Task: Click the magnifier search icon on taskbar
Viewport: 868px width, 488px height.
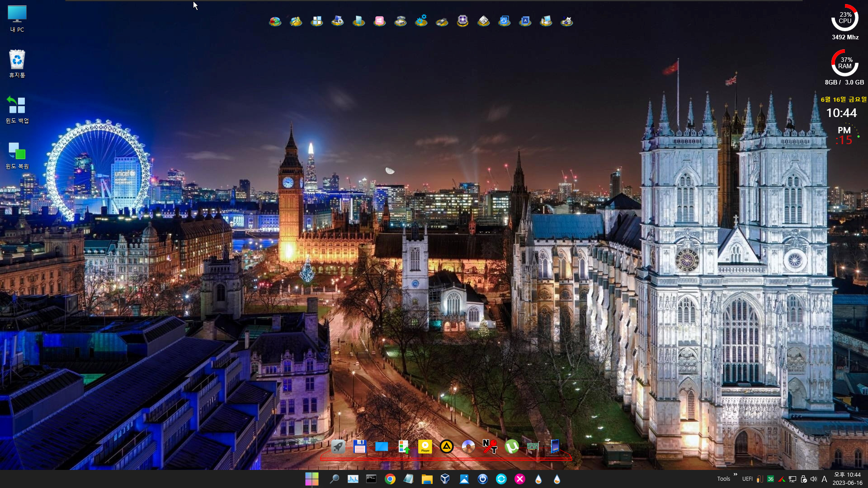Action: pyautogui.click(x=334, y=479)
